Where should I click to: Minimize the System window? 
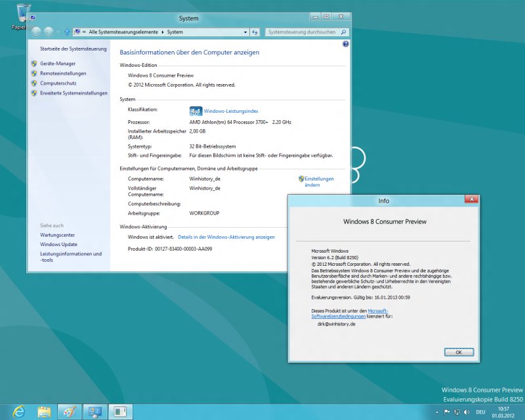315,17
